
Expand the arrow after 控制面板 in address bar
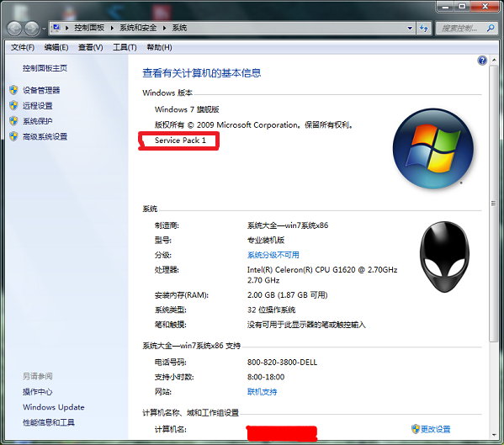coord(112,28)
